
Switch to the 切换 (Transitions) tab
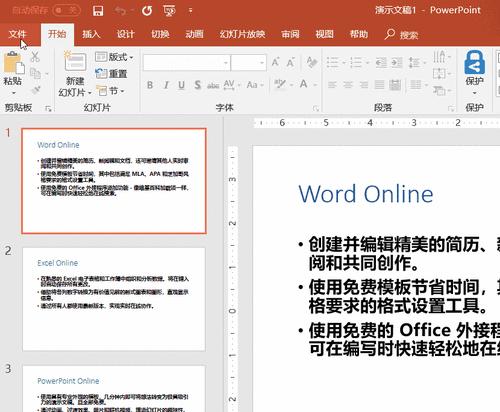click(160, 34)
